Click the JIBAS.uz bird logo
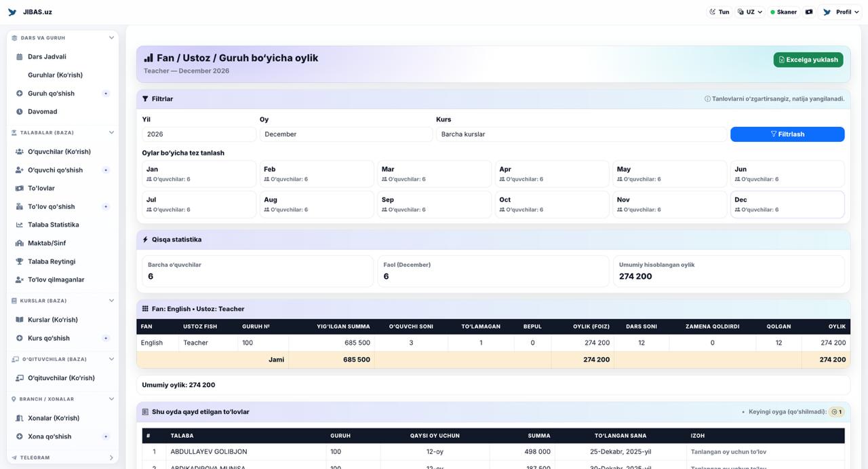This screenshot has width=868, height=469. coord(12,12)
